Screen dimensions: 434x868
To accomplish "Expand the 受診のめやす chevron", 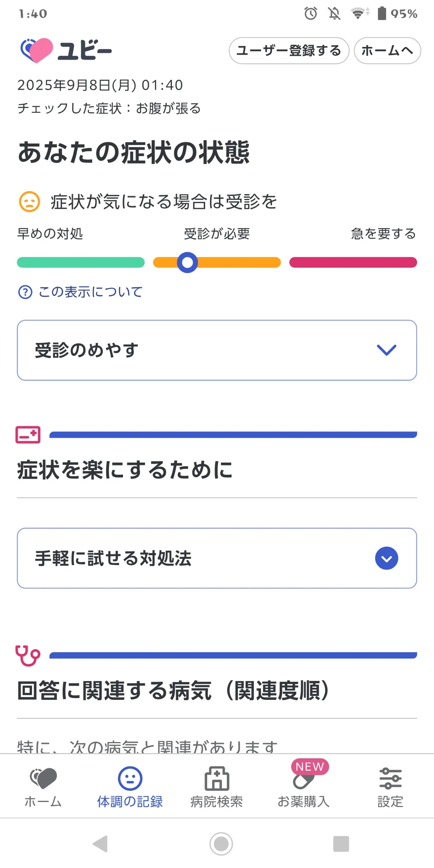I will (387, 350).
